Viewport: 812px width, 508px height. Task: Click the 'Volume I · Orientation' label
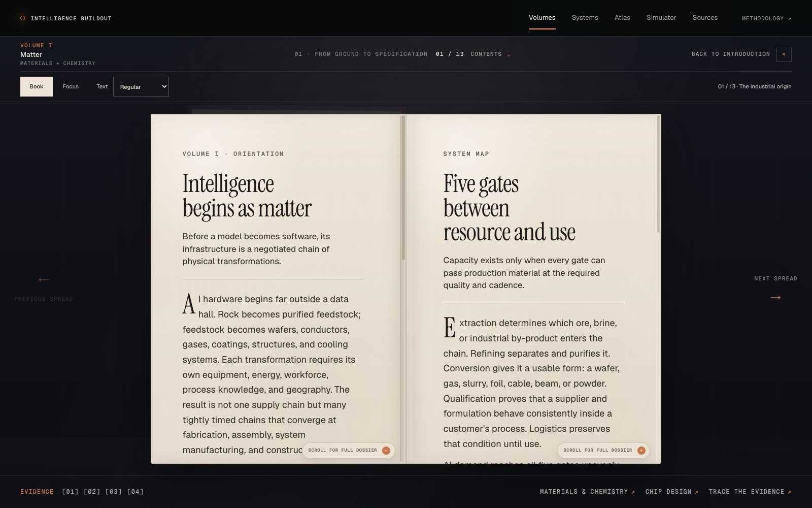pos(233,154)
